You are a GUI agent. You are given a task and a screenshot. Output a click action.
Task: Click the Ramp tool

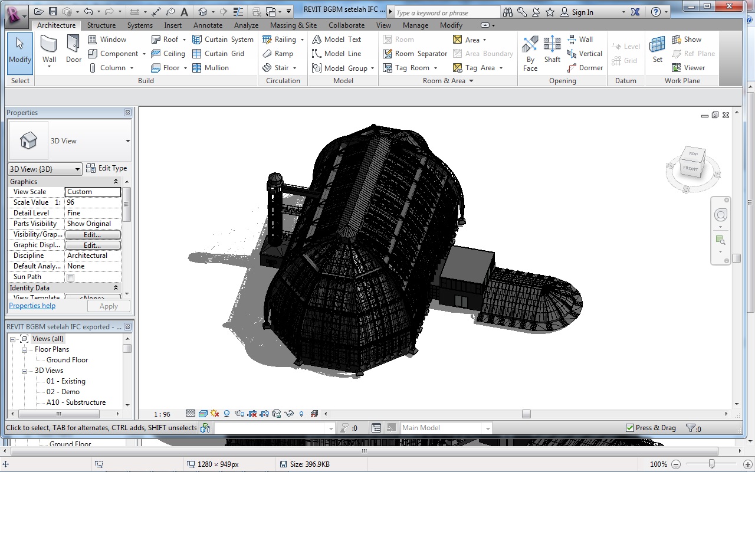(x=277, y=54)
